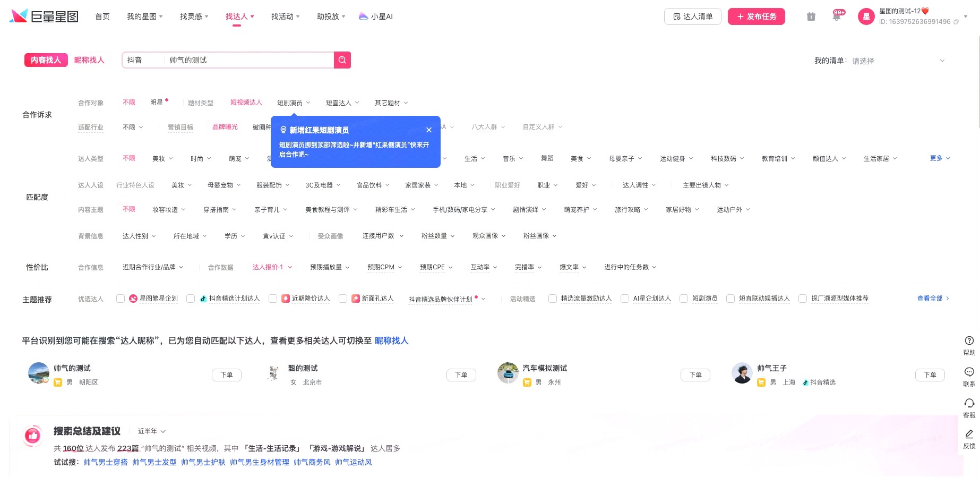
Task: Click the 联系 chat bubble icon
Action: pos(969,372)
